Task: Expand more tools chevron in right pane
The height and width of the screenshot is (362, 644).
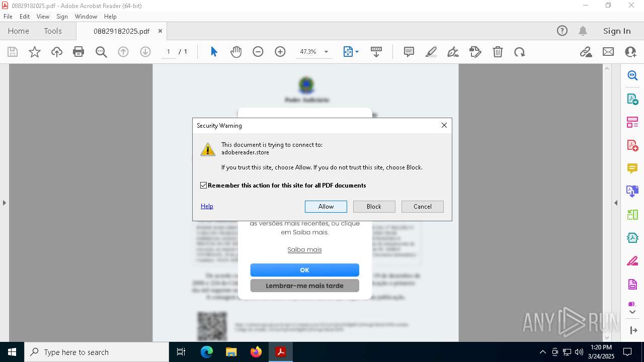Action: (632, 312)
